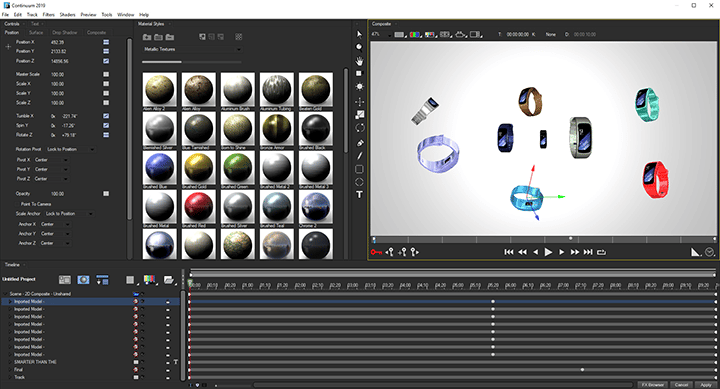Screen dimensions: 720x389
Task: Toggle animation for Master Scale
Action: pyautogui.click(x=106, y=74)
